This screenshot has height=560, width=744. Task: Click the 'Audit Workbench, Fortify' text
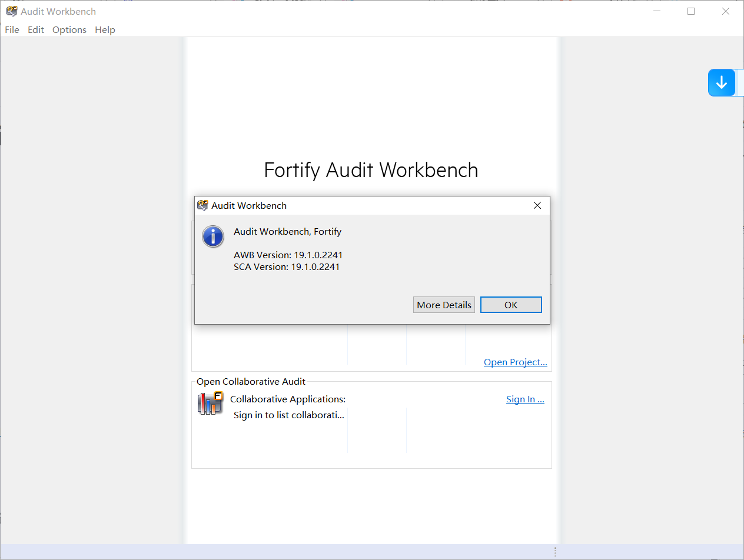click(287, 232)
